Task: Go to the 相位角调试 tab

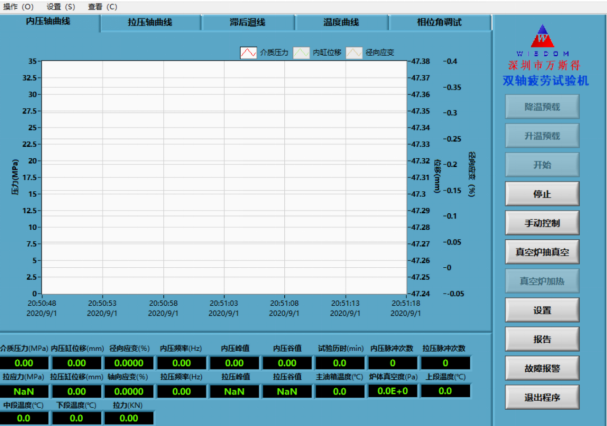Action: pos(439,22)
